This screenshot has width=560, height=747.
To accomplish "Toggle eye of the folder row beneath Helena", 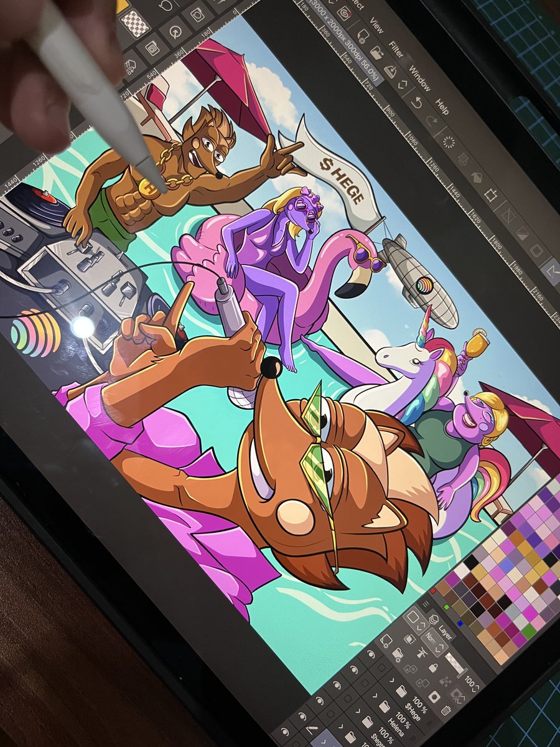I will pyautogui.click(x=337, y=685).
